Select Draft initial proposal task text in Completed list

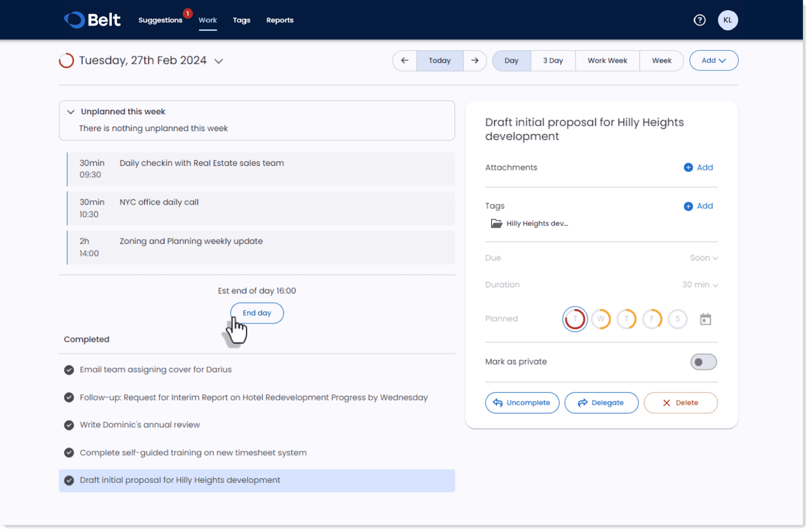pyautogui.click(x=180, y=480)
